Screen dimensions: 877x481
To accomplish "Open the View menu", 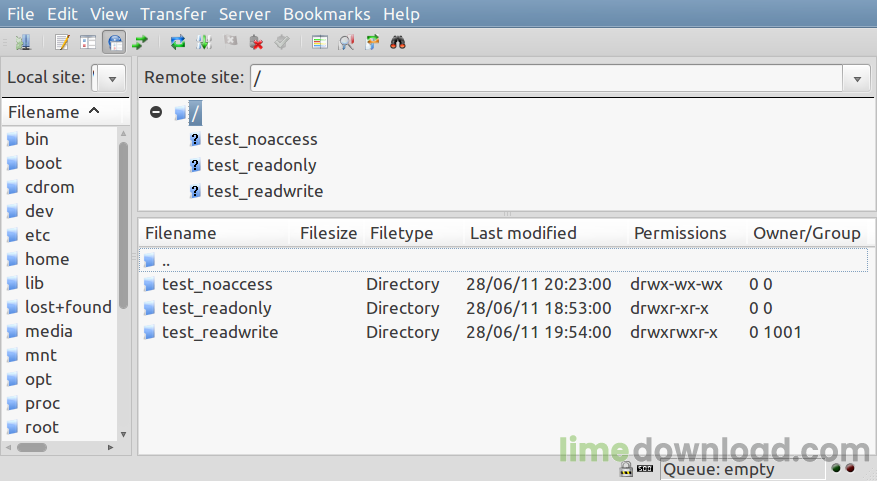I will [109, 14].
